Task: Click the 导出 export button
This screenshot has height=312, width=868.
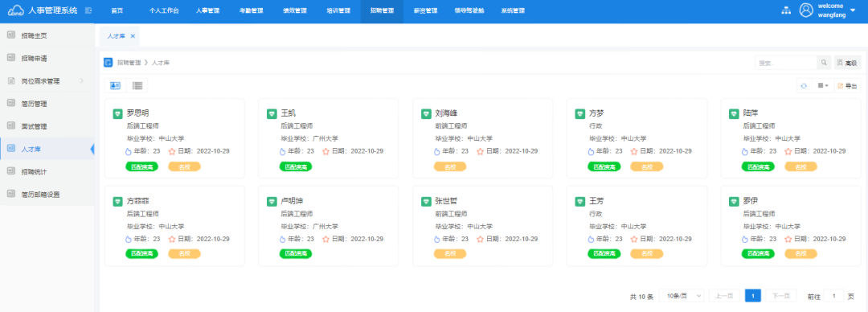Action: tap(848, 86)
